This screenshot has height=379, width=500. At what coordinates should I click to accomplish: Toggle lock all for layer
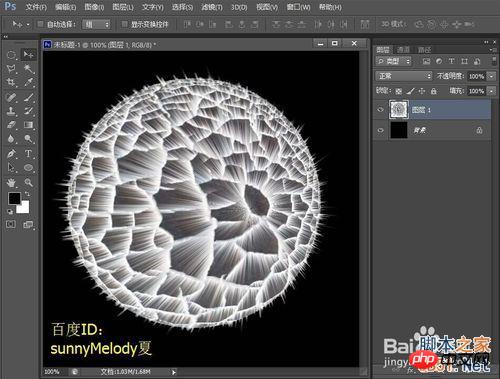pos(433,91)
